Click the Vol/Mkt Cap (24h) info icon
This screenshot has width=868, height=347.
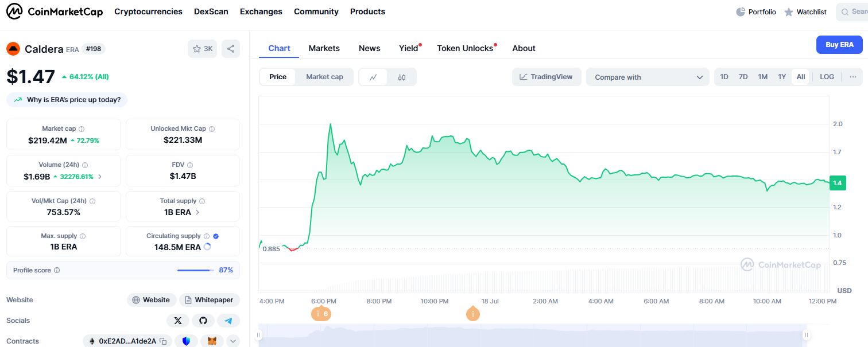click(x=92, y=201)
